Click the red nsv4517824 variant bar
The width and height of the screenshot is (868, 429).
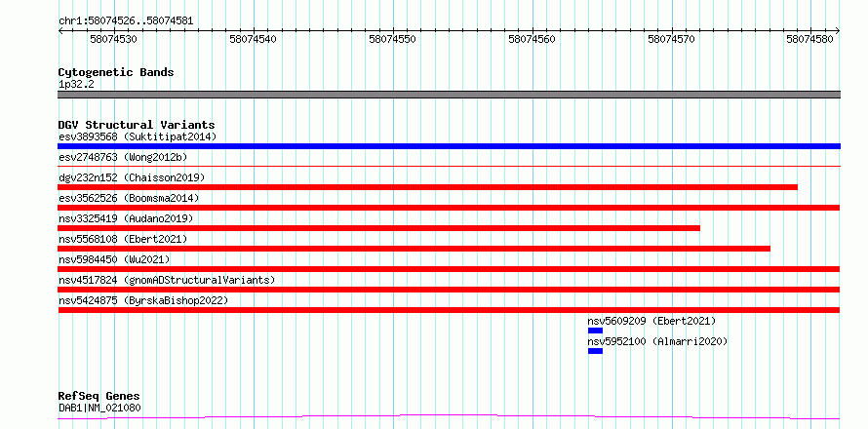pos(449,290)
